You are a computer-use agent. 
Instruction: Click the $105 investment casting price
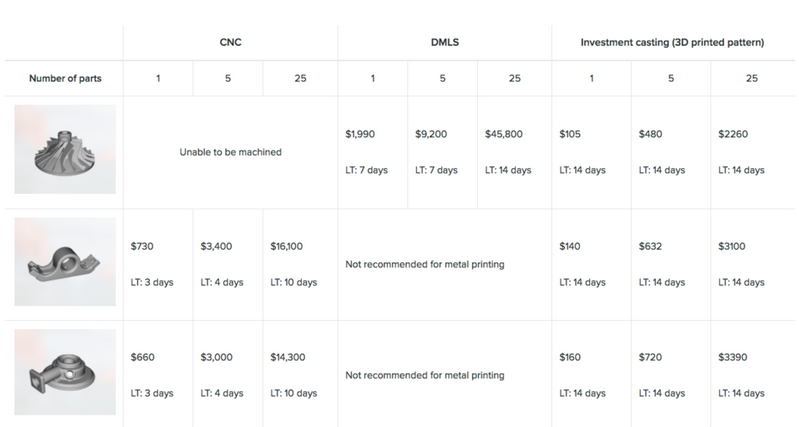click(x=570, y=134)
